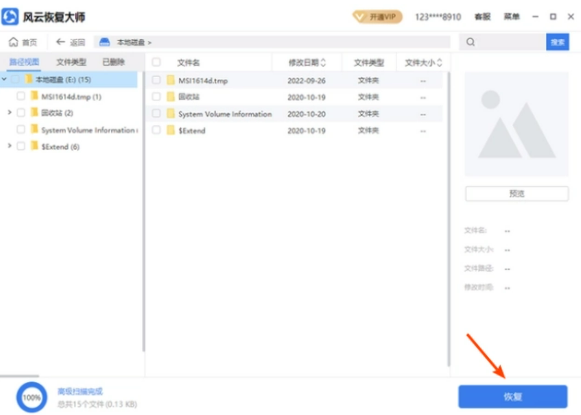The width and height of the screenshot is (581, 415).
Task: Click System Volume Information folder icon in list
Action: point(170,113)
